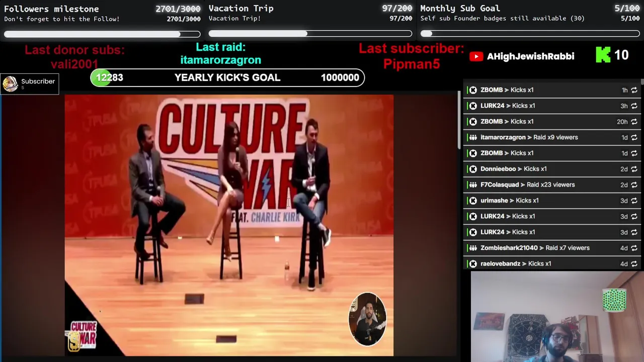The height and width of the screenshot is (362, 644).
Task: Click "Raid x23 viewers" text
Action: pyautogui.click(x=550, y=185)
